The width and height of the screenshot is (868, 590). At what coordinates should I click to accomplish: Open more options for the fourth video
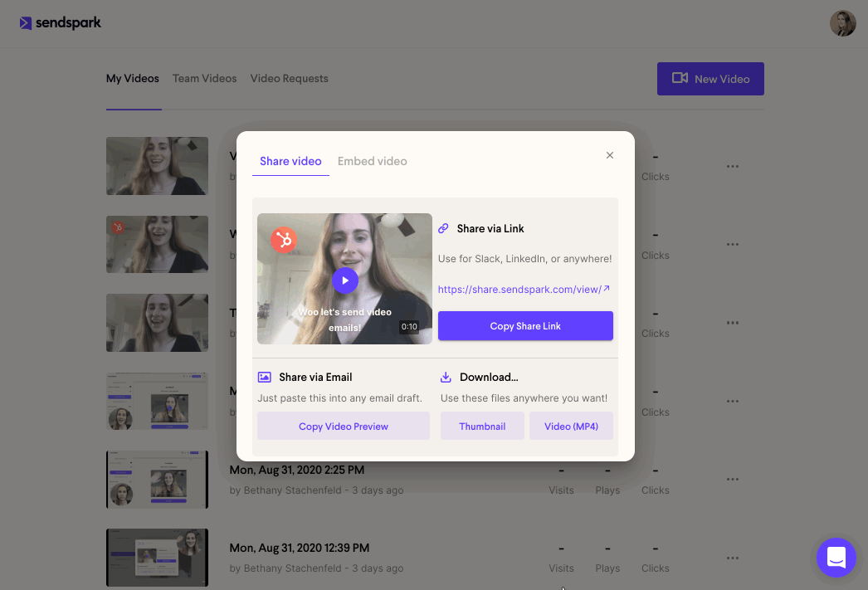click(x=733, y=402)
